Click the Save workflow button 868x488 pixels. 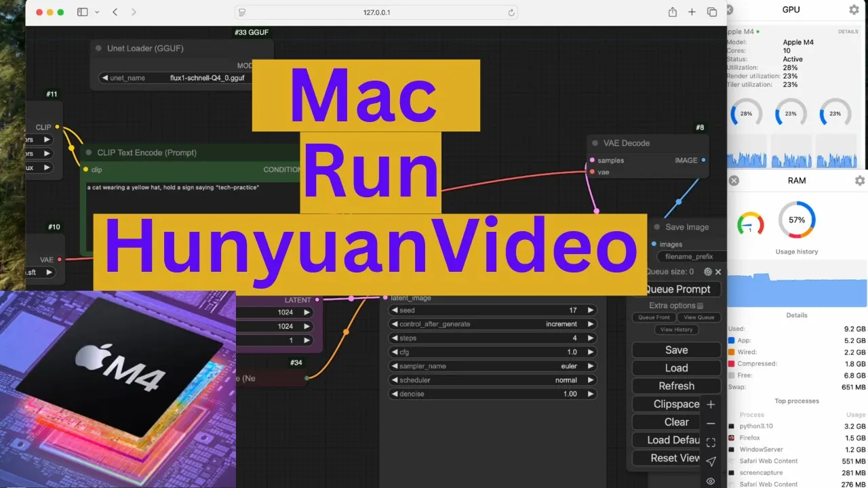tap(676, 350)
